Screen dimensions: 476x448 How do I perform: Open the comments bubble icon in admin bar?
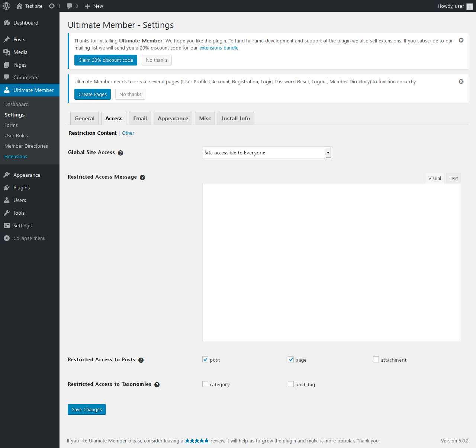[69, 6]
